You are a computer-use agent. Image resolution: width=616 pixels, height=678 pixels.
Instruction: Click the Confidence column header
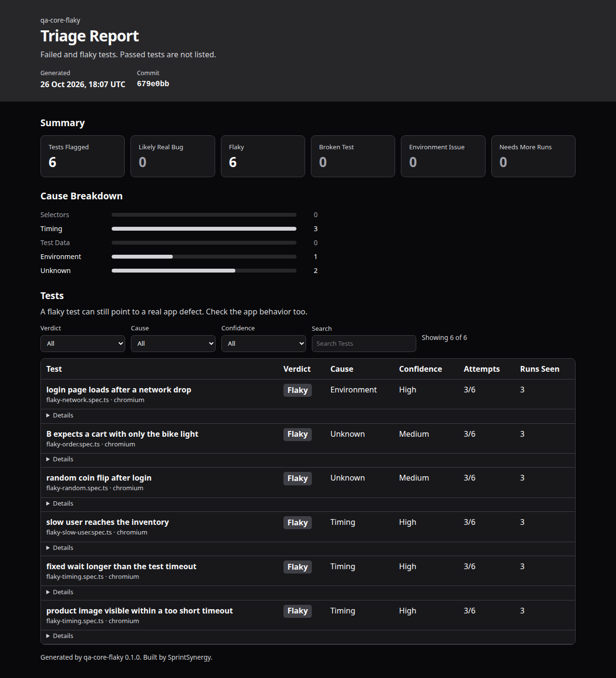[421, 369]
